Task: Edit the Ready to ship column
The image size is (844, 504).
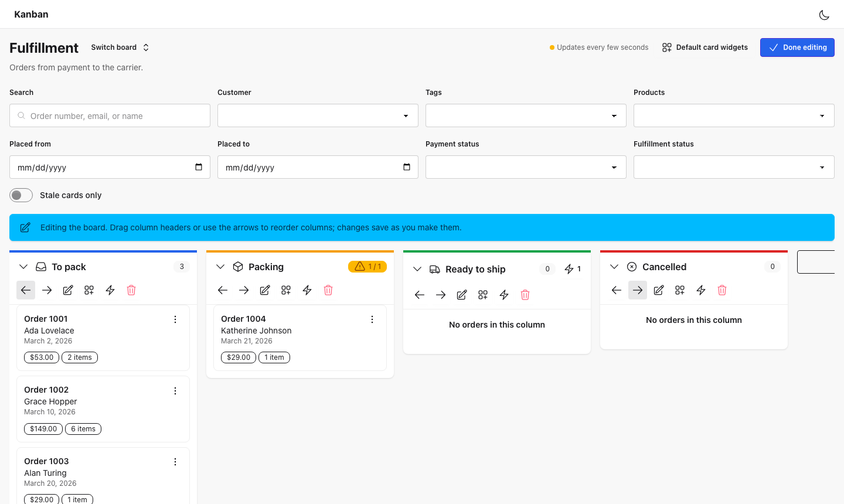Action: [462, 295]
